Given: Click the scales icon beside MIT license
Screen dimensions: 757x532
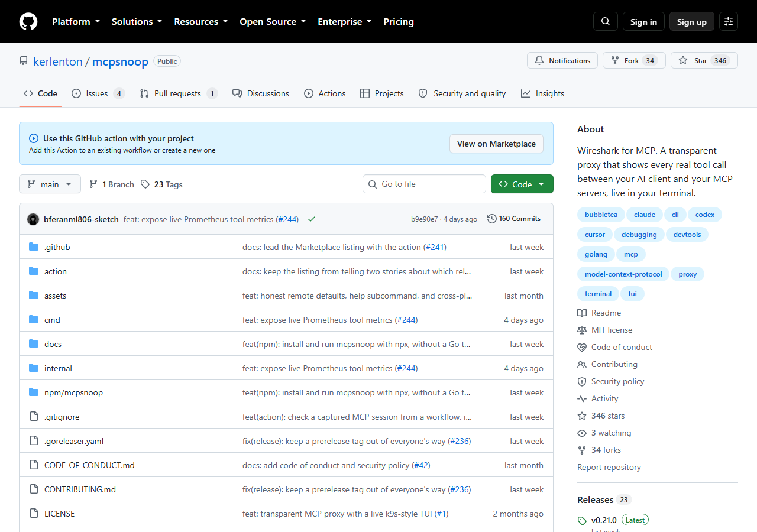Looking at the screenshot, I should click(x=582, y=330).
